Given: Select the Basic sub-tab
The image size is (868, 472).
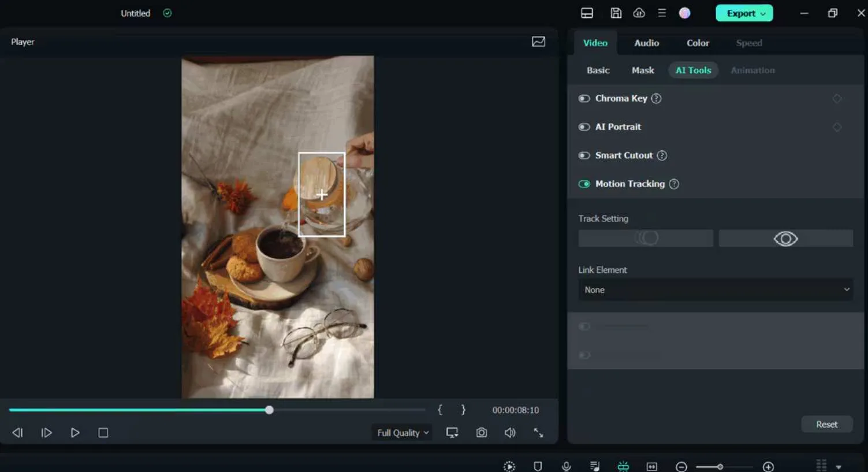Looking at the screenshot, I should pos(598,70).
